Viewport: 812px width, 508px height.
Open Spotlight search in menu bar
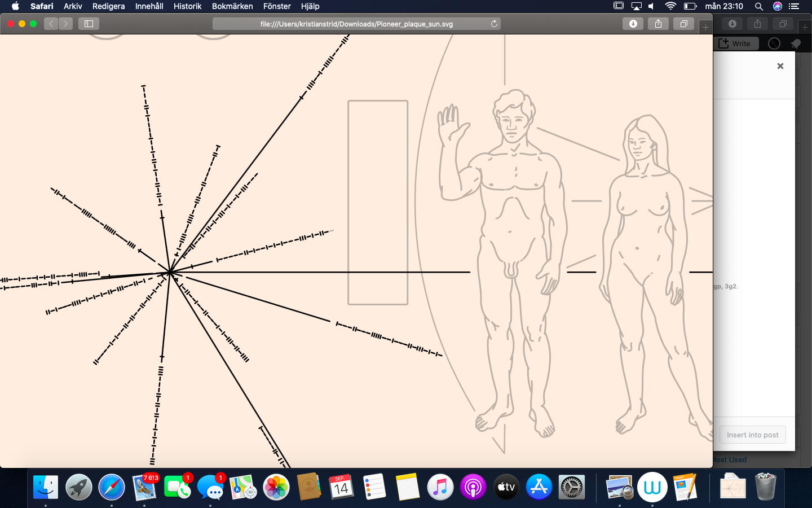click(x=759, y=6)
